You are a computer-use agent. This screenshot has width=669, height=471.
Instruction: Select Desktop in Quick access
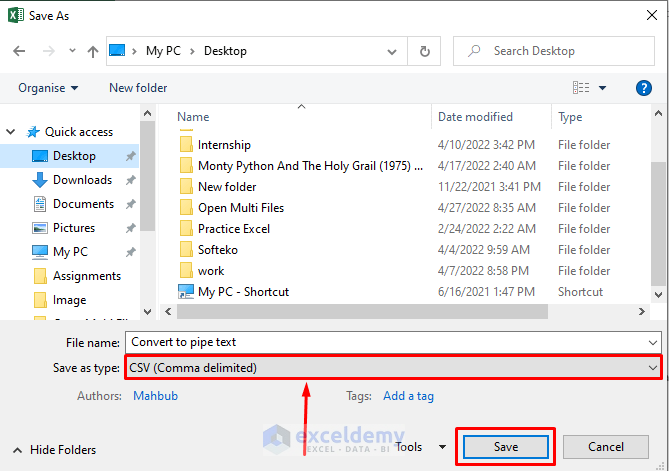pyautogui.click(x=70, y=156)
